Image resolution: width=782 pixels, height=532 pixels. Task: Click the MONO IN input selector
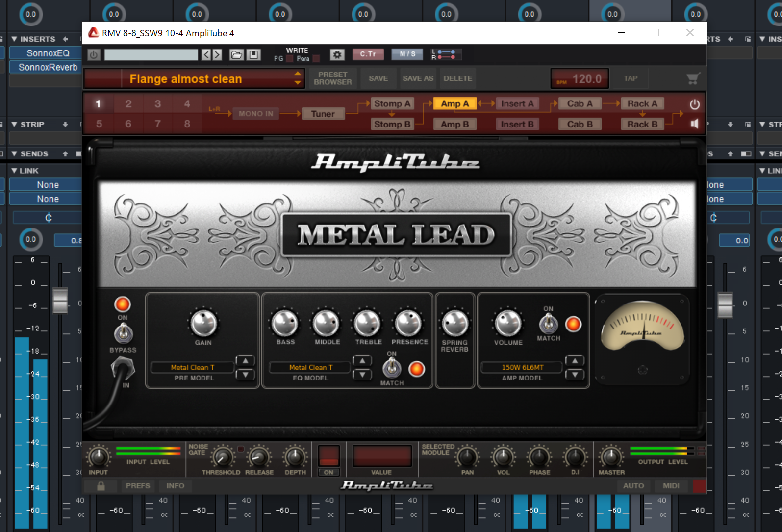point(256,114)
